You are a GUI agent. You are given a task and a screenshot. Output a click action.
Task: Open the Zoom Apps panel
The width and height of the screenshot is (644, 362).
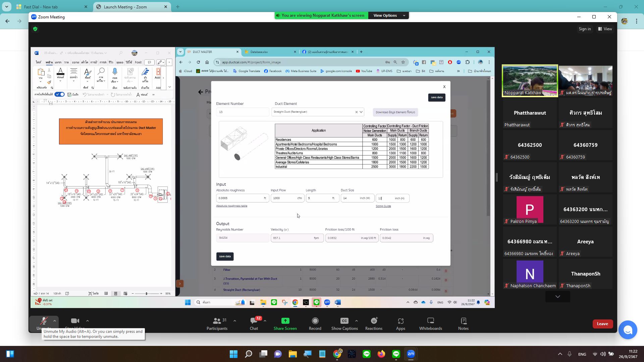pyautogui.click(x=400, y=323)
